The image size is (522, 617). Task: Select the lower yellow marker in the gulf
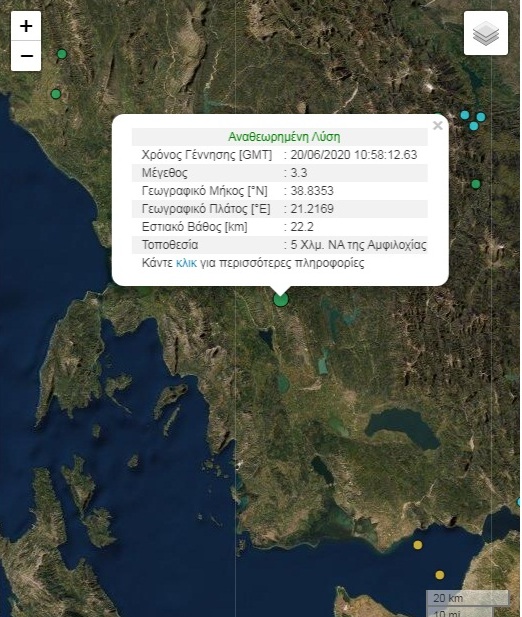point(439,575)
